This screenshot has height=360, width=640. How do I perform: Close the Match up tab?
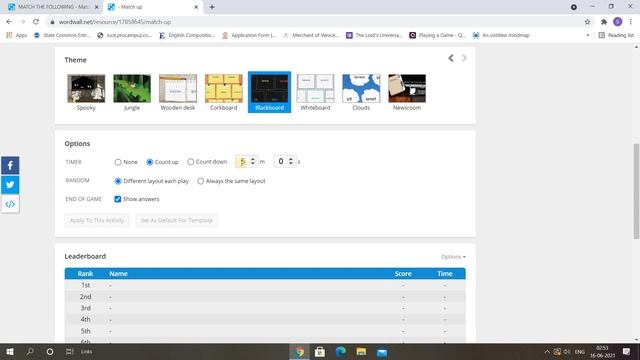click(196, 7)
